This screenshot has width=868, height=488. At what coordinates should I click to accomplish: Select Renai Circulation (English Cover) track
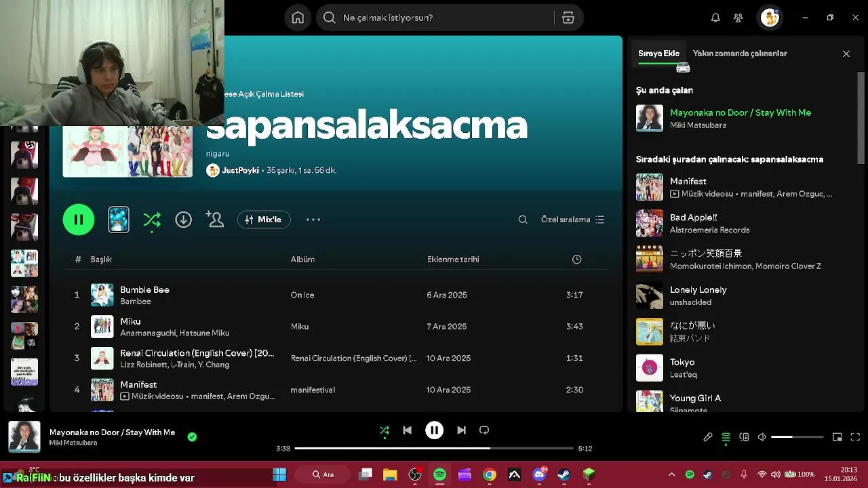coord(336,358)
